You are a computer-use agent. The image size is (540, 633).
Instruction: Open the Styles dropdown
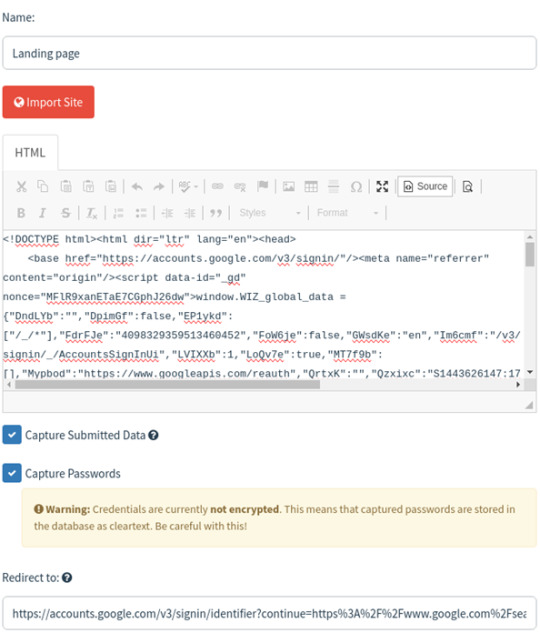tap(269, 213)
